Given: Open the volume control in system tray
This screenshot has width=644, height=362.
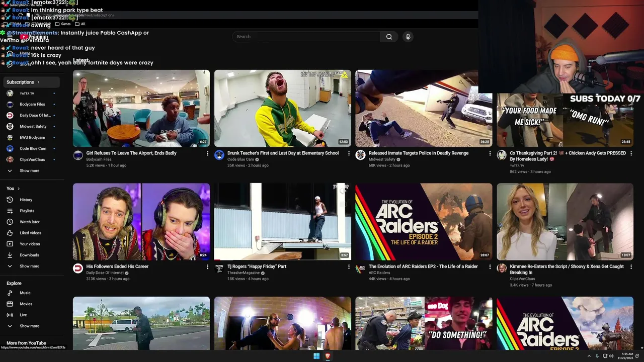Looking at the screenshot, I should pyautogui.click(x=611, y=356).
